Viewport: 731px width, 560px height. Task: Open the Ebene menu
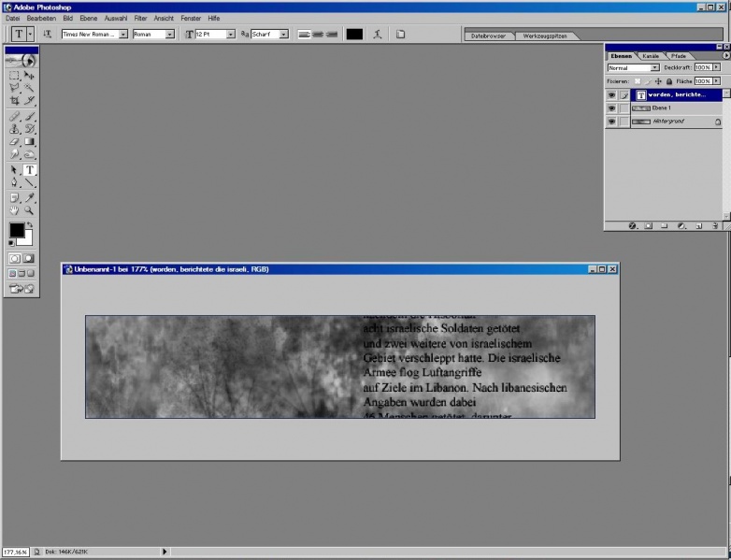(x=89, y=18)
